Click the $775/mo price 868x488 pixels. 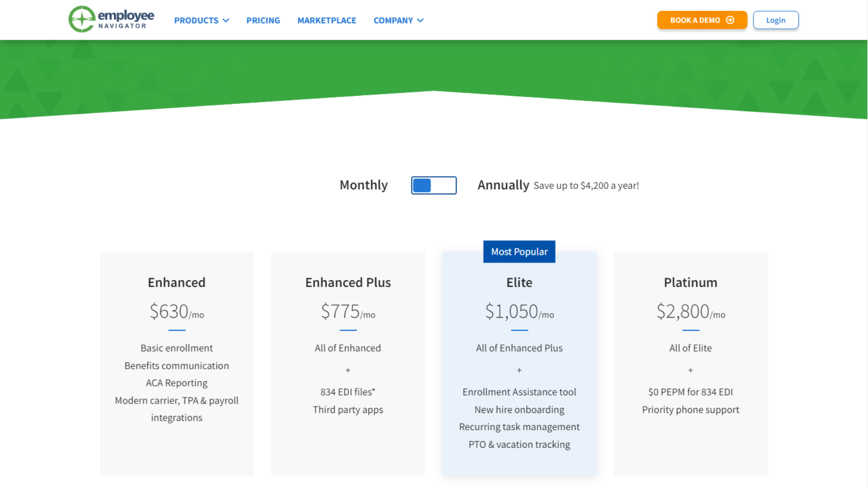click(x=348, y=311)
